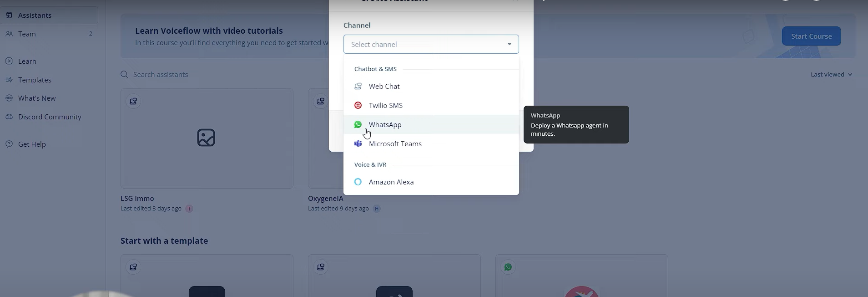
Task: Select Web Chat channel option
Action: tap(431, 86)
